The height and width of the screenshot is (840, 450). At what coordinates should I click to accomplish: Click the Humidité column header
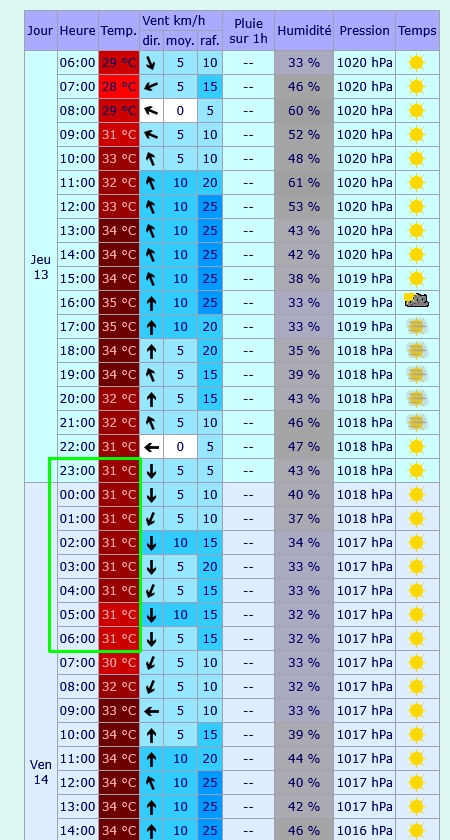tap(304, 31)
